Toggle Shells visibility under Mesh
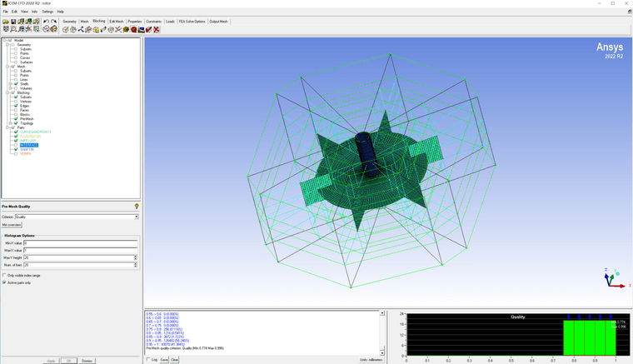Screen dimensions: 633x364 tap(16, 84)
